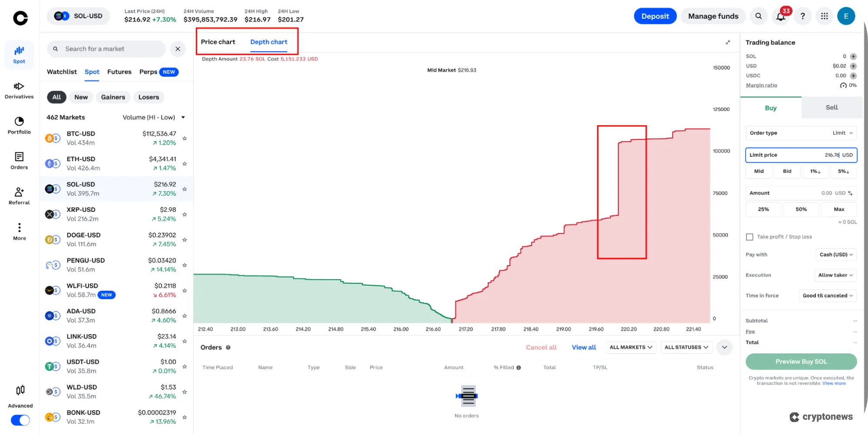Open the Pay with Cash (USD) dropdown

coord(836,254)
